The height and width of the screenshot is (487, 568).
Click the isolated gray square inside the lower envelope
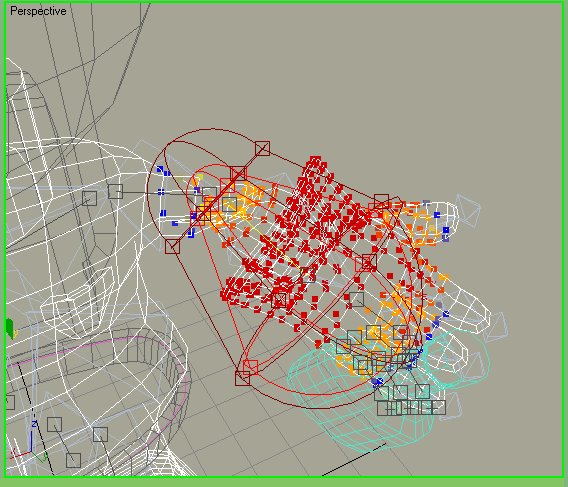pyautogui.click(x=356, y=299)
